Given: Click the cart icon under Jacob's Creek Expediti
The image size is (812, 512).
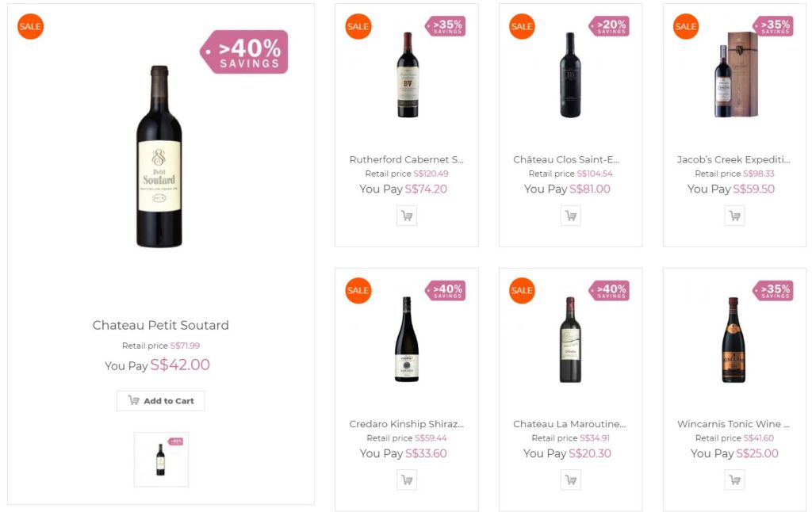Looking at the screenshot, I should point(734,215).
